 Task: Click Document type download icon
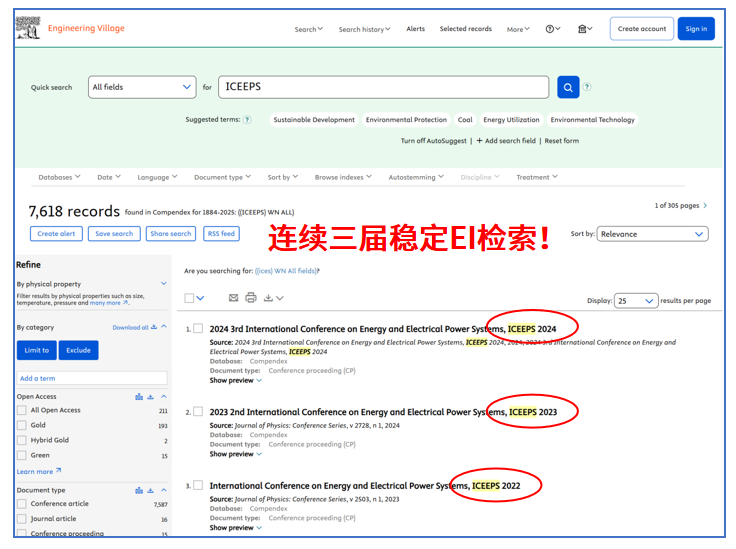pyautogui.click(x=151, y=490)
